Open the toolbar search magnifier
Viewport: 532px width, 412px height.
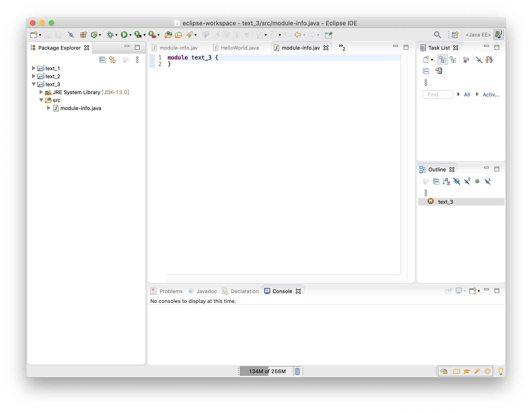click(437, 35)
